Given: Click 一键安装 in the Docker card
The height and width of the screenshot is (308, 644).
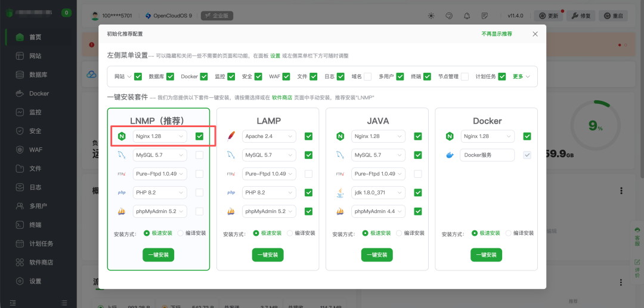Looking at the screenshot, I should coord(487,255).
